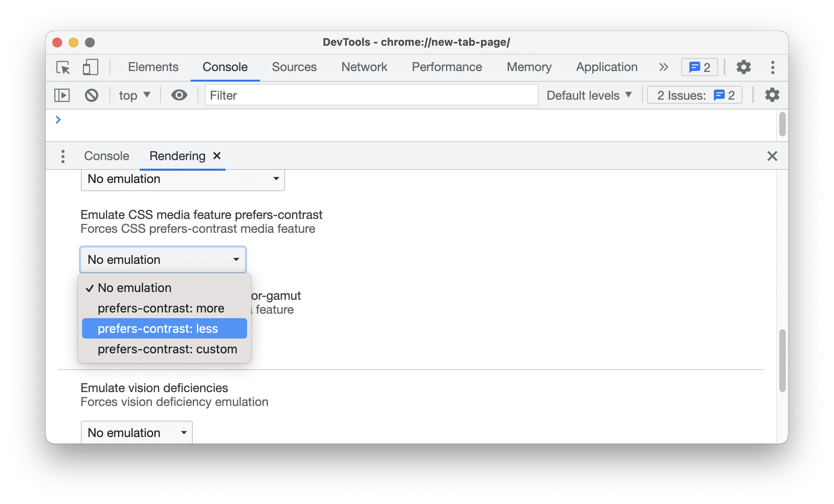The width and height of the screenshot is (834, 504).
Task: Click the expand more panels chevron
Action: [x=664, y=66]
